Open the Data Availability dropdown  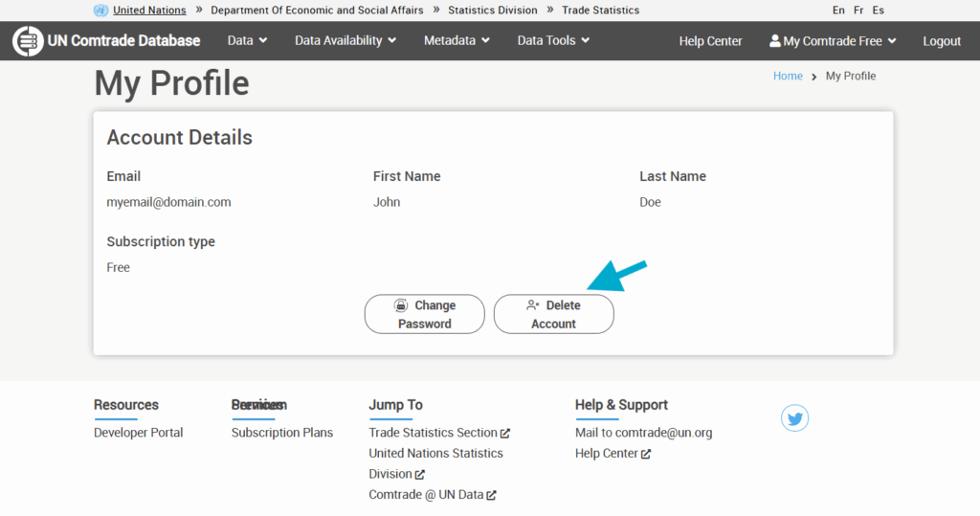click(x=345, y=40)
